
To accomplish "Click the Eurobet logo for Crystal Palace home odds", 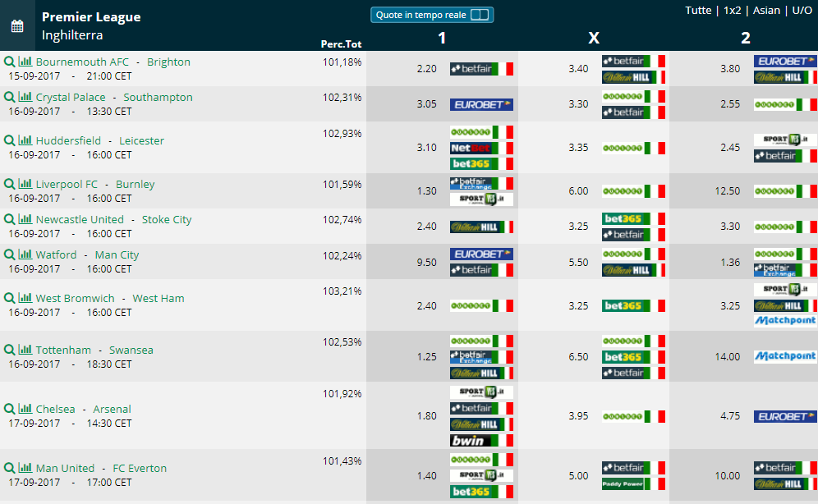I will (x=481, y=105).
